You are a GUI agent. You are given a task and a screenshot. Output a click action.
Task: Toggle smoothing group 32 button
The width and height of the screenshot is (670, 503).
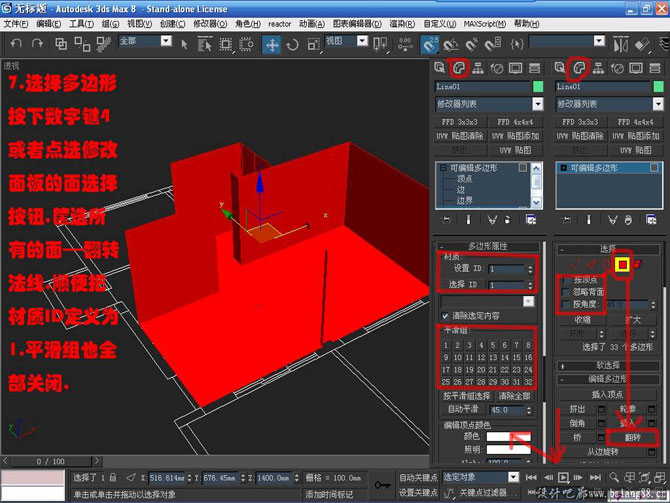(x=528, y=382)
